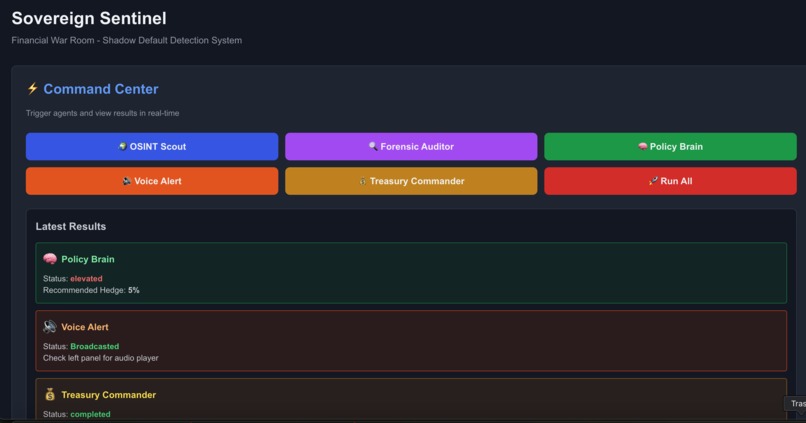Image resolution: width=806 pixels, height=423 pixels.
Task: Click 'Trigger agents and view results' description
Action: coord(103,113)
